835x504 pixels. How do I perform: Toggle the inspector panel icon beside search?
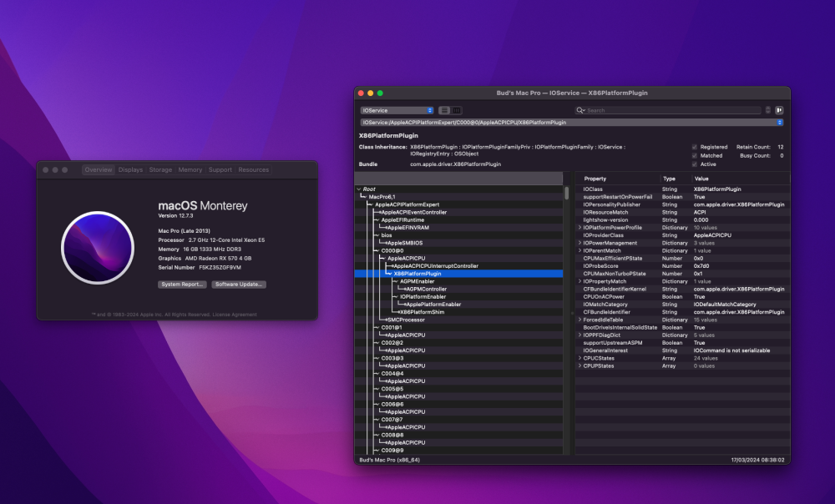click(779, 110)
